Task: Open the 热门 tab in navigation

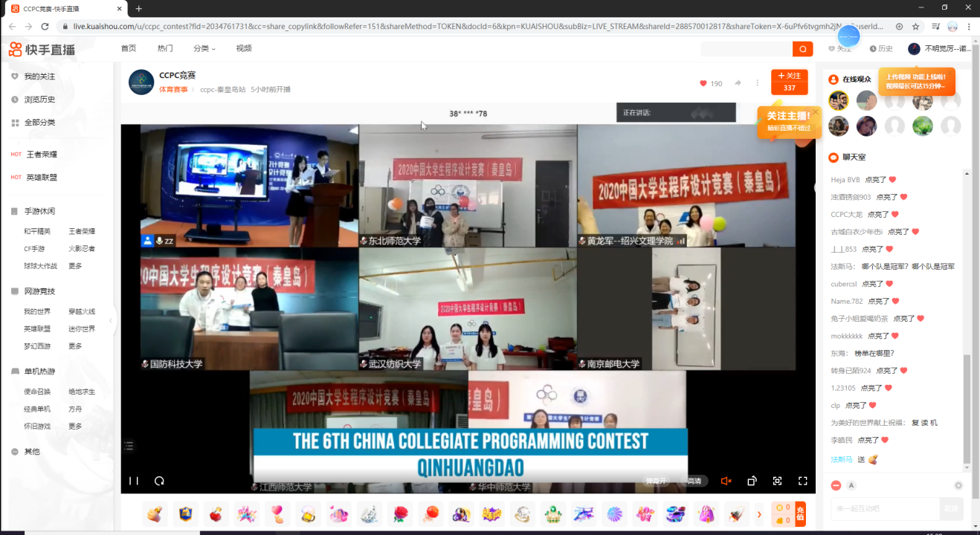Action: click(165, 48)
